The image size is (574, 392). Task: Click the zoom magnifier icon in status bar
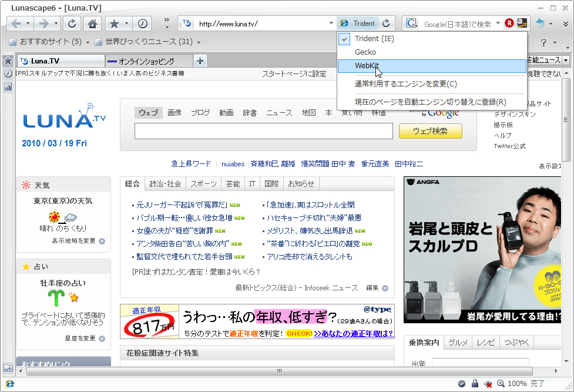tap(501, 384)
